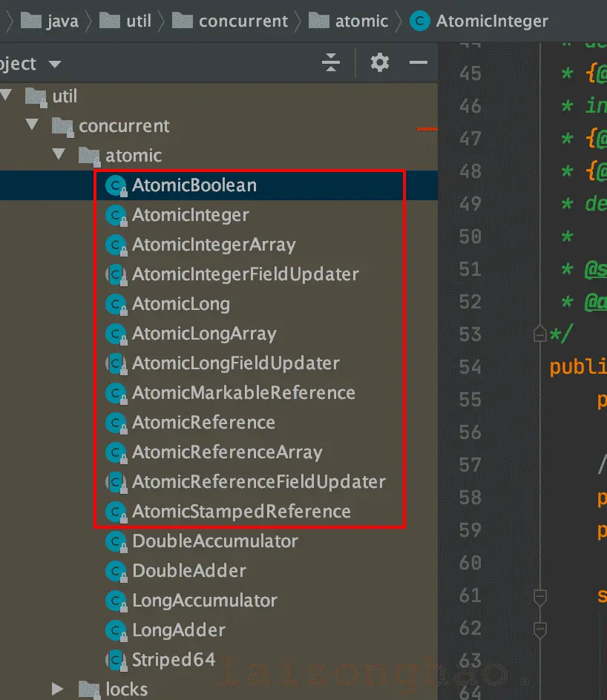This screenshot has width=607, height=700.
Task: Select AtomicLongFieldUpdater in the tree
Action: [x=236, y=363]
